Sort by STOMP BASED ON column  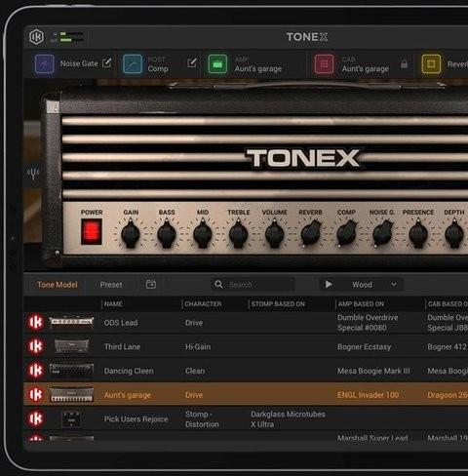coord(278,304)
